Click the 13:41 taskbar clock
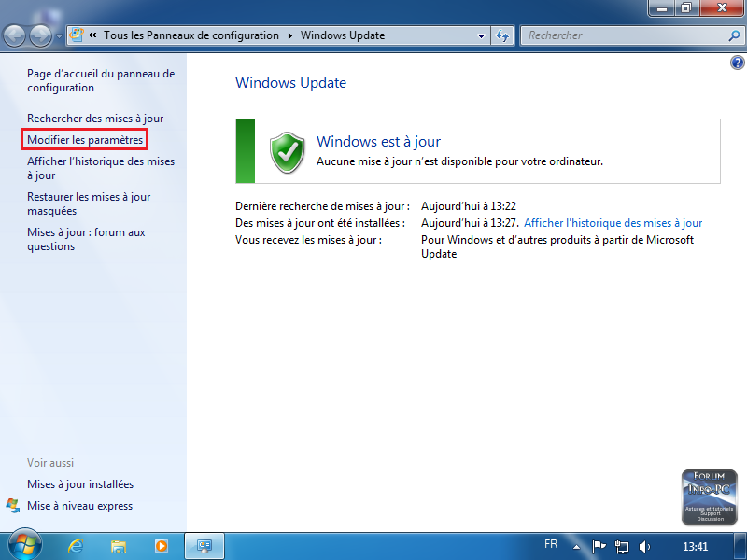 point(695,547)
